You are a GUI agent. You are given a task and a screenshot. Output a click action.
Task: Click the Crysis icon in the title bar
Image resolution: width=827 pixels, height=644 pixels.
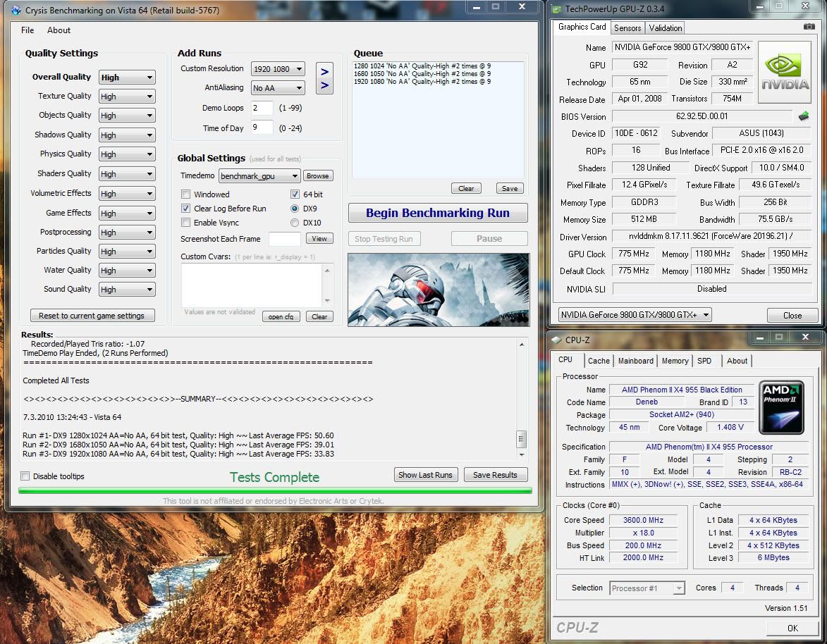pos(16,10)
